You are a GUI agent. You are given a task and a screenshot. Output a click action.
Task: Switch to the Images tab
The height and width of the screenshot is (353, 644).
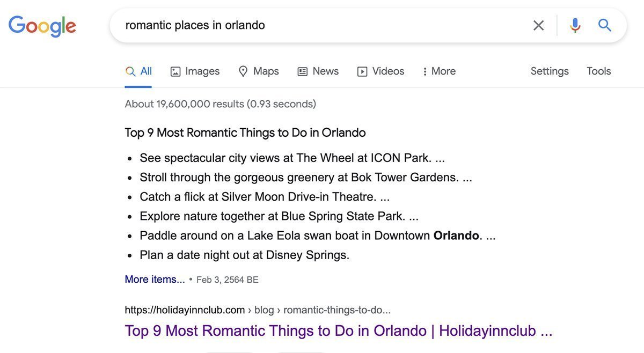tap(195, 71)
